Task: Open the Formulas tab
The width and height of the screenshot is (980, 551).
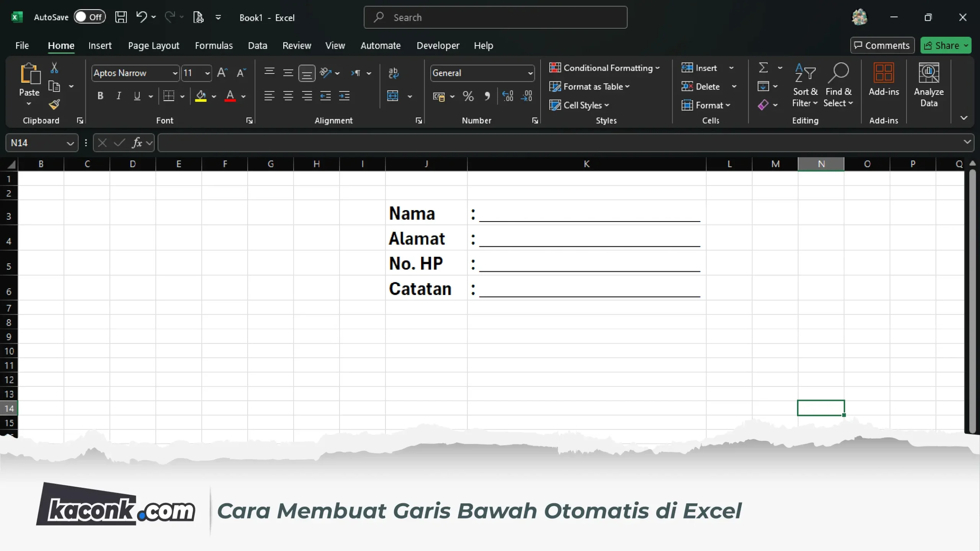Action: coord(214,46)
